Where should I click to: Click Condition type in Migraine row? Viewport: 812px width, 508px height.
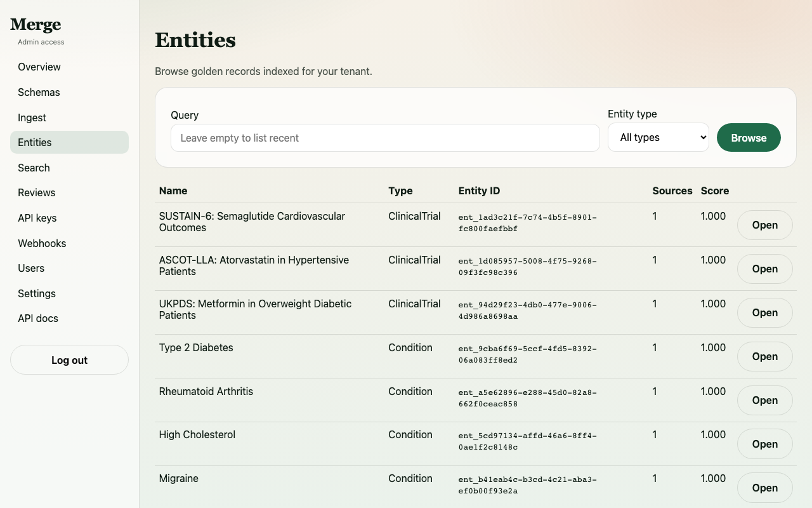[410, 478]
